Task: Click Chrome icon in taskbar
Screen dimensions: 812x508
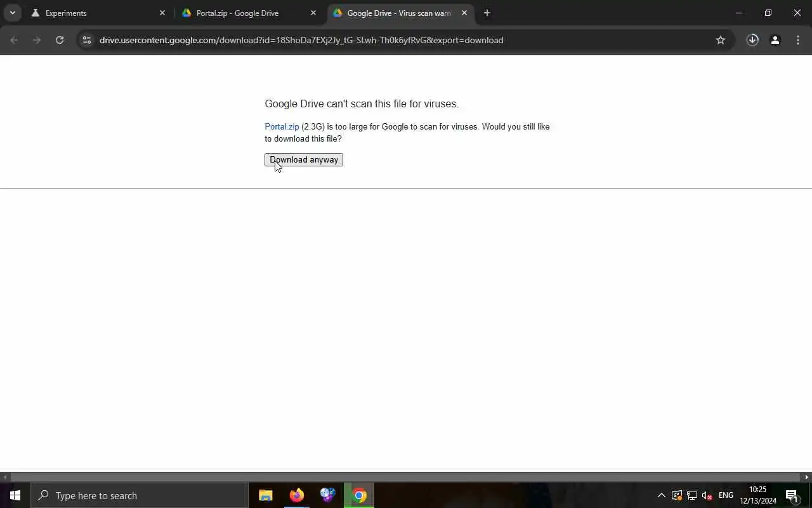Action: (359, 495)
